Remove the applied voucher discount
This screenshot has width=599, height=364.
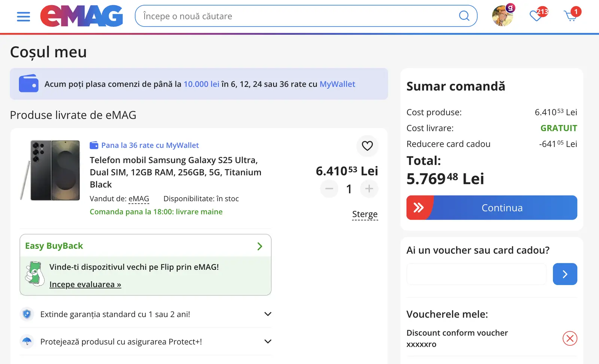pyautogui.click(x=570, y=339)
